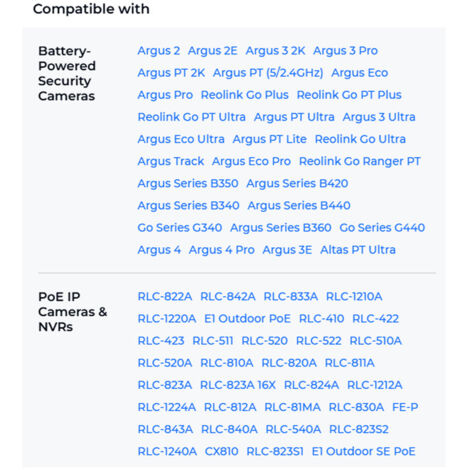This screenshot has height=470, width=470.
Task: Open the RLC-81MA link
Action: point(292,407)
